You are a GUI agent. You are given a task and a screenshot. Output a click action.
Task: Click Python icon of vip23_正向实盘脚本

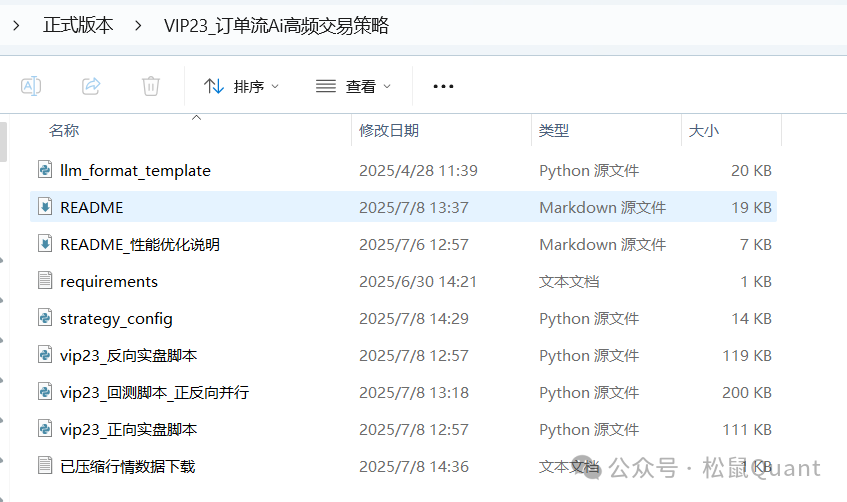click(x=45, y=429)
